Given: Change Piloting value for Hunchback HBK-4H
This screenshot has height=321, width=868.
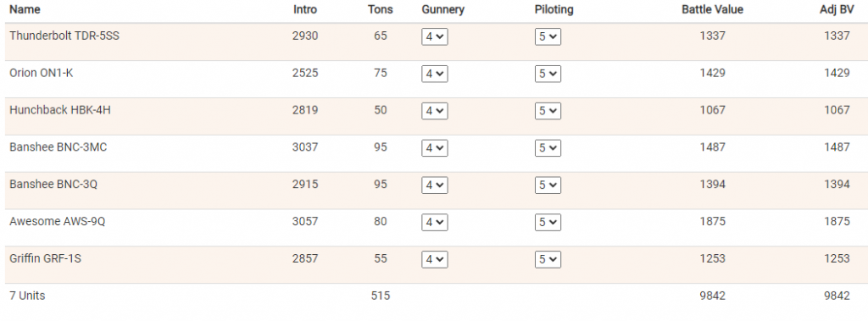Looking at the screenshot, I should coord(548,111).
